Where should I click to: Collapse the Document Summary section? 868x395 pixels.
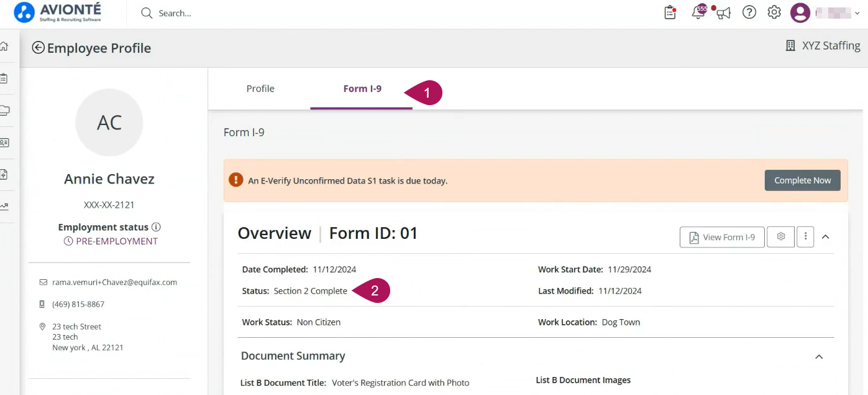click(x=819, y=356)
